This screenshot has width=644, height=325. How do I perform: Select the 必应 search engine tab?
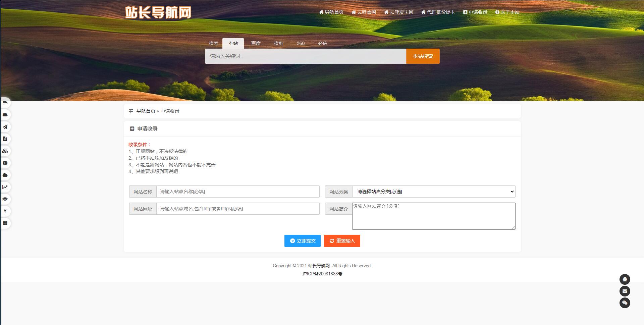coord(322,43)
